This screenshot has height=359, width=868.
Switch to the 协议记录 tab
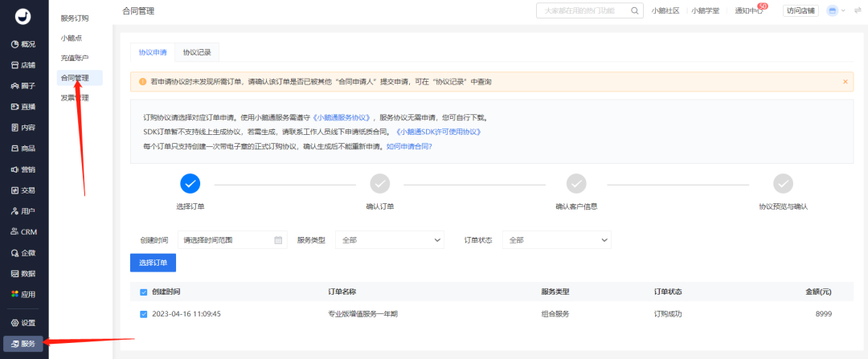click(x=197, y=52)
